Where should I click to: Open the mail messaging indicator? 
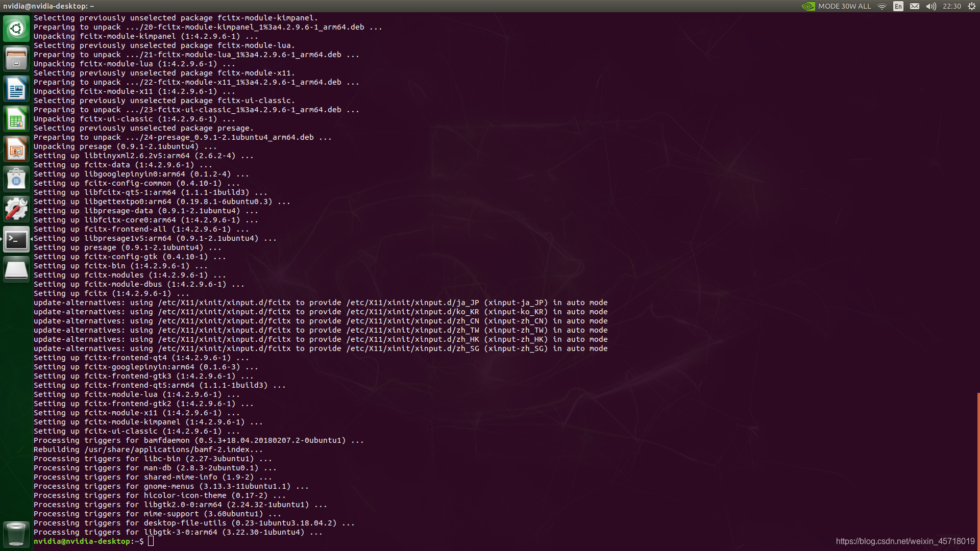(x=915, y=6)
